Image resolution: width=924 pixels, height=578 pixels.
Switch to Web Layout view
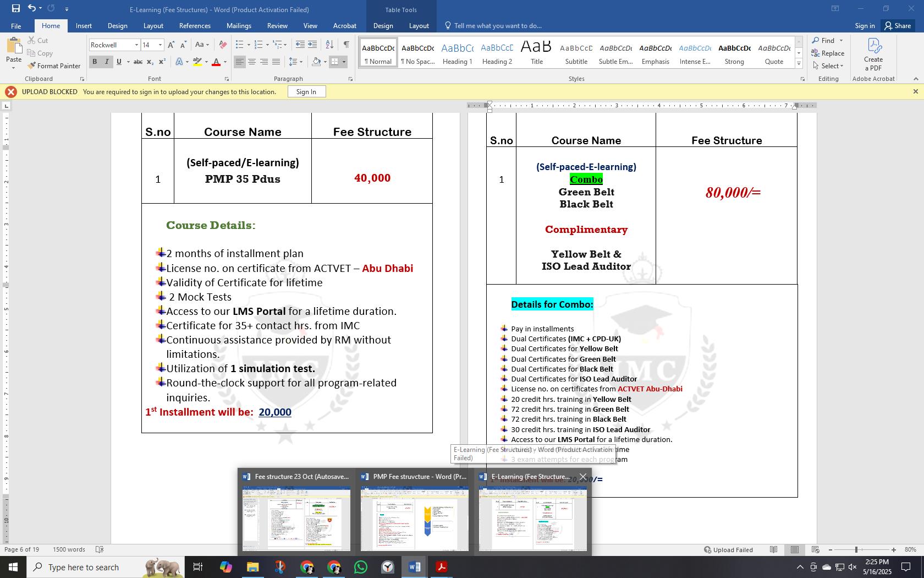point(816,549)
